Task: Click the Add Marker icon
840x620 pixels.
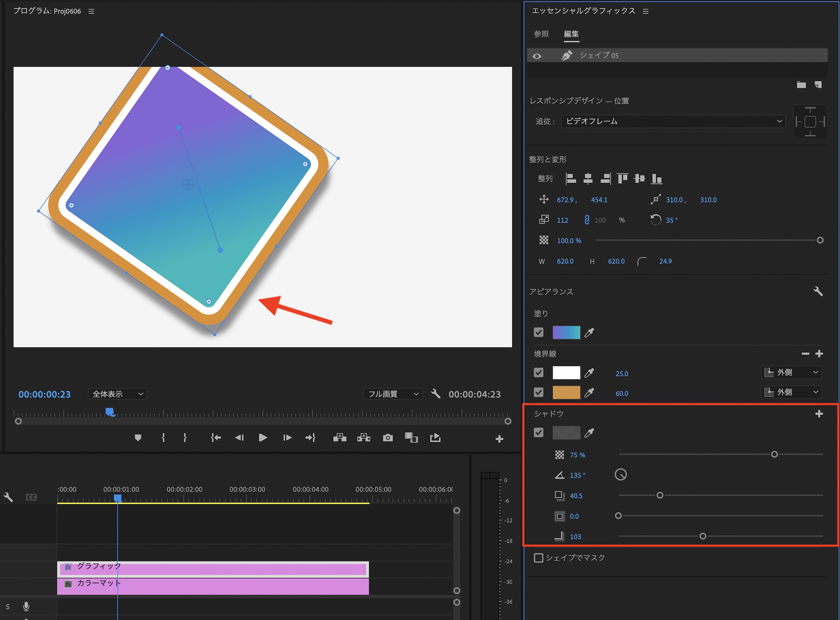Action: click(x=138, y=438)
